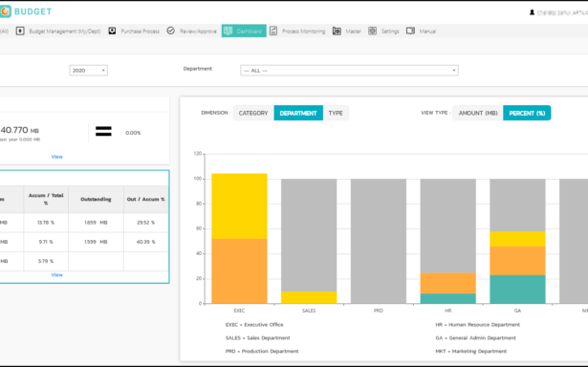This screenshot has width=588, height=367.
Task: Click the 40.770 MB total value
Action: point(19,130)
